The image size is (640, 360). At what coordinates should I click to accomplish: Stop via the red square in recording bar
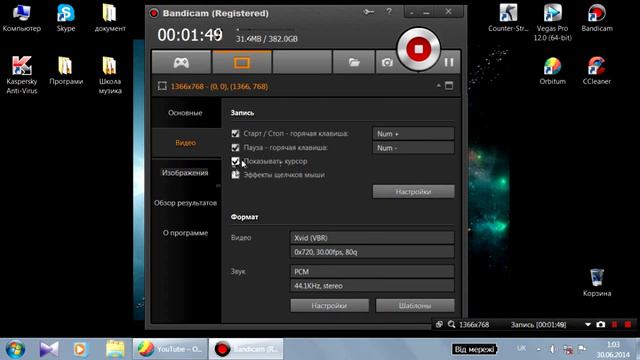(628, 324)
